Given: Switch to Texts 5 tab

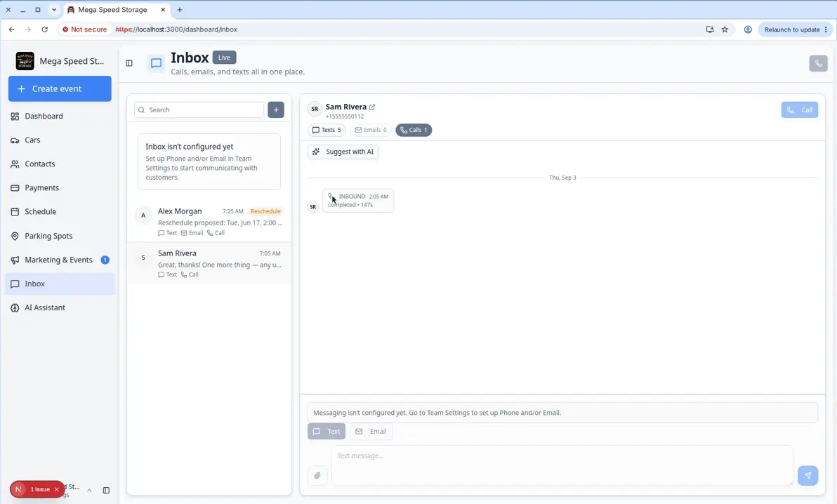Looking at the screenshot, I should [327, 130].
